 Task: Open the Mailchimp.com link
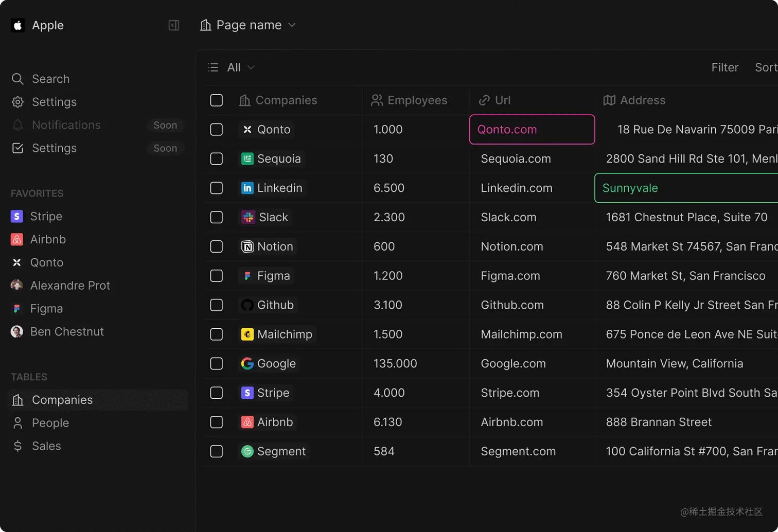point(521,334)
